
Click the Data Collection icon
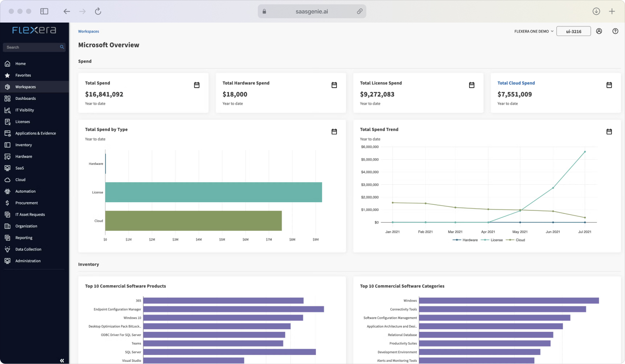[x=7, y=249]
